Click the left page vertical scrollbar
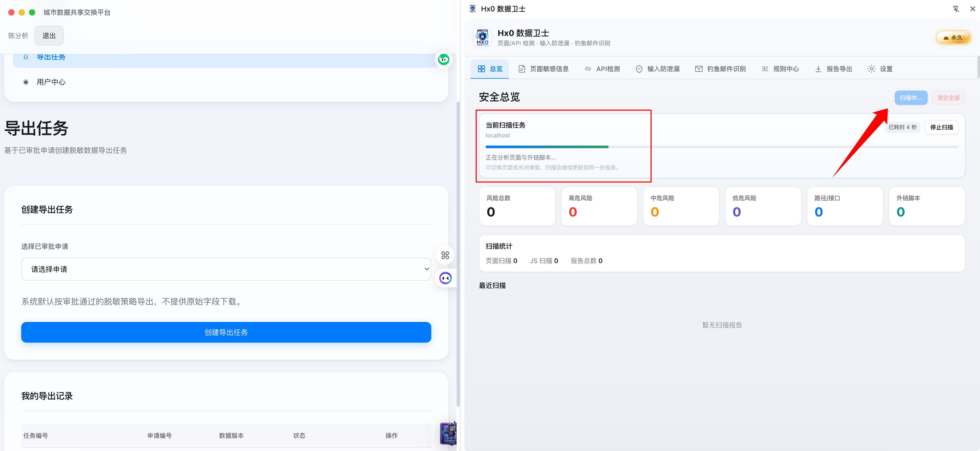Screen dimensions: 980x451 (x=458, y=254)
